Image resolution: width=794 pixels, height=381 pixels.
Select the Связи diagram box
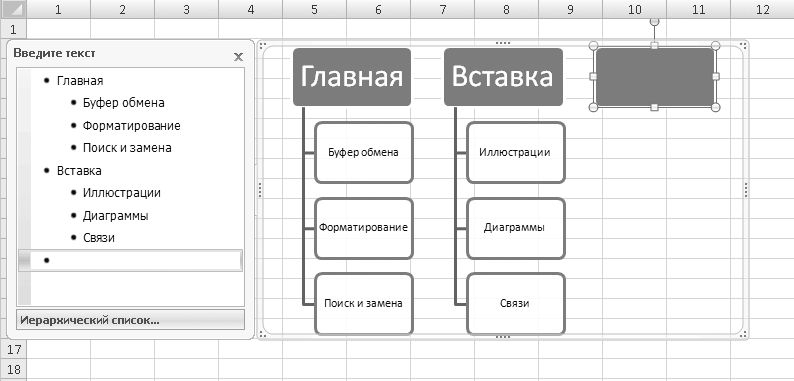tap(515, 303)
